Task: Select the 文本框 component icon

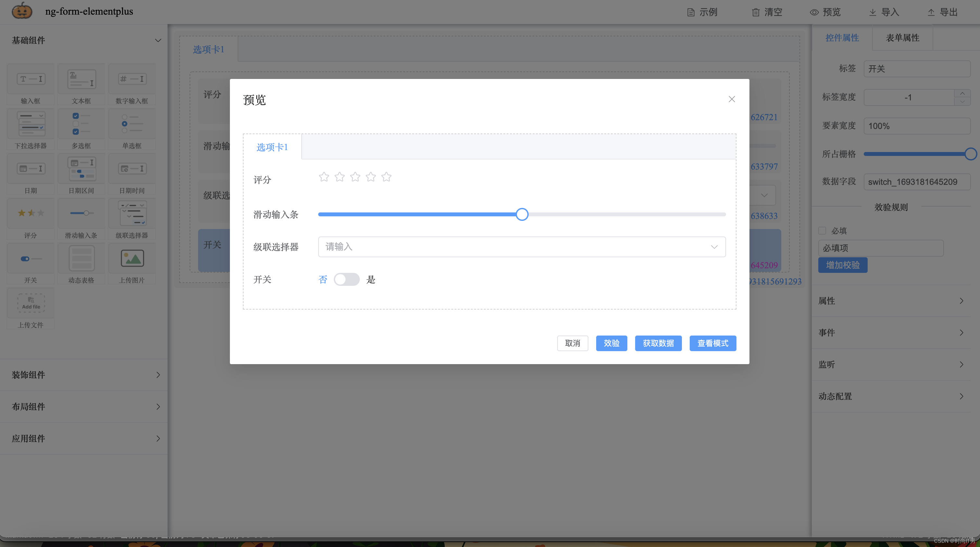Action: click(x=82, y=79)
